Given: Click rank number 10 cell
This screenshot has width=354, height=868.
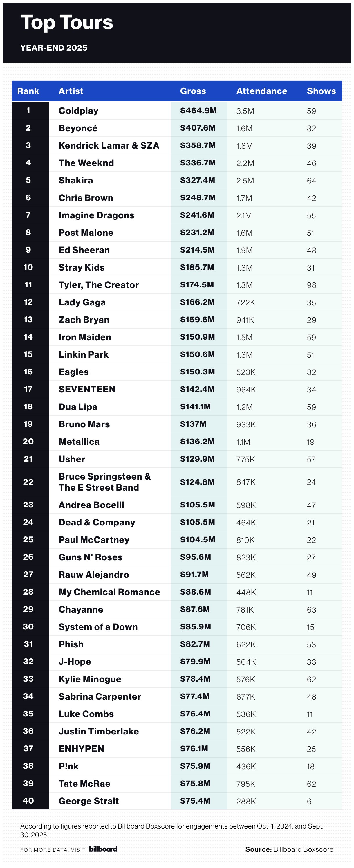Looking at the screenshot, I should pos(28,267).
